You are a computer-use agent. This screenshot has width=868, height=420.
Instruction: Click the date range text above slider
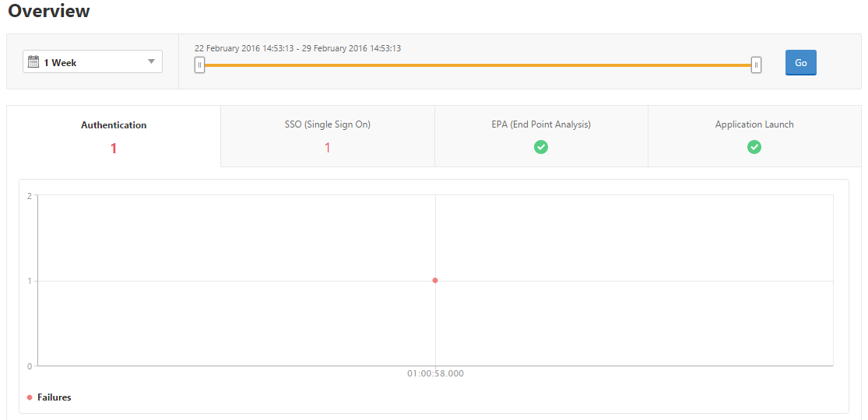click(x=298, y=48)
